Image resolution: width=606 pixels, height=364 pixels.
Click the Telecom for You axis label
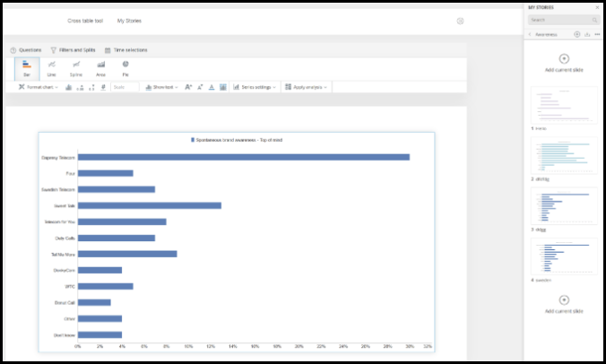[x=59, y=221]
